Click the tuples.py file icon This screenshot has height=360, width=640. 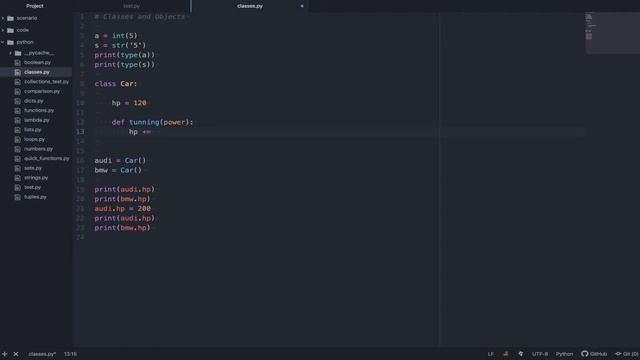[x=18, y=197]
